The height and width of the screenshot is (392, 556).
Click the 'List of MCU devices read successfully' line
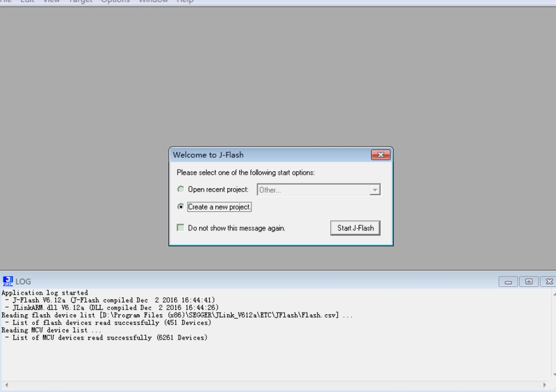click(x=107, y=337)
